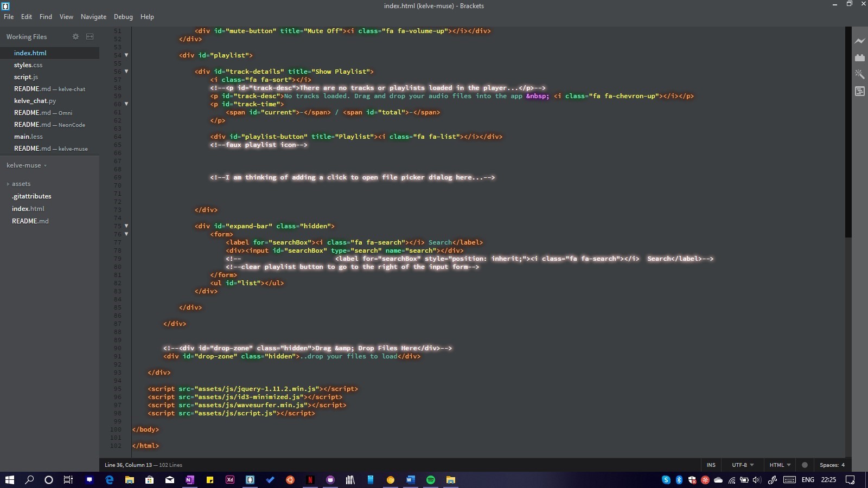Click the linting status circle indicator
This screenshot has width=868, height=488.
pos(805,465)
